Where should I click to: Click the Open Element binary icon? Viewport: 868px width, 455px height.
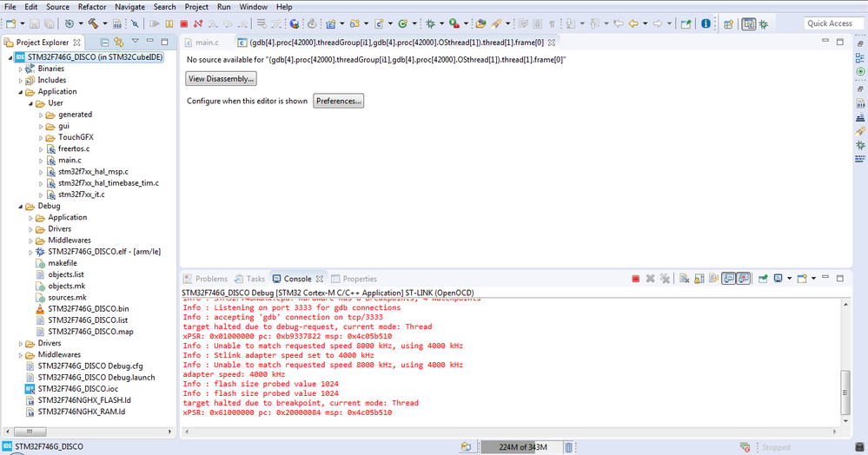tap(116, 23)
